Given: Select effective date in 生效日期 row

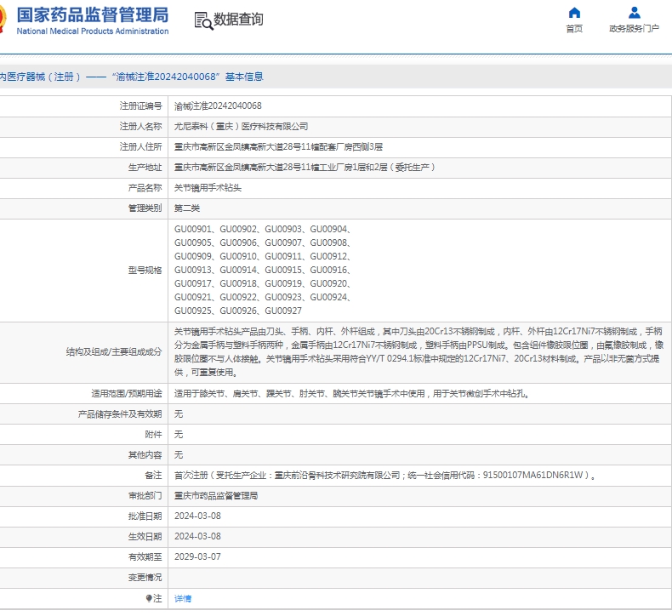Looking at the screenshot, I should tap(197, 537).
